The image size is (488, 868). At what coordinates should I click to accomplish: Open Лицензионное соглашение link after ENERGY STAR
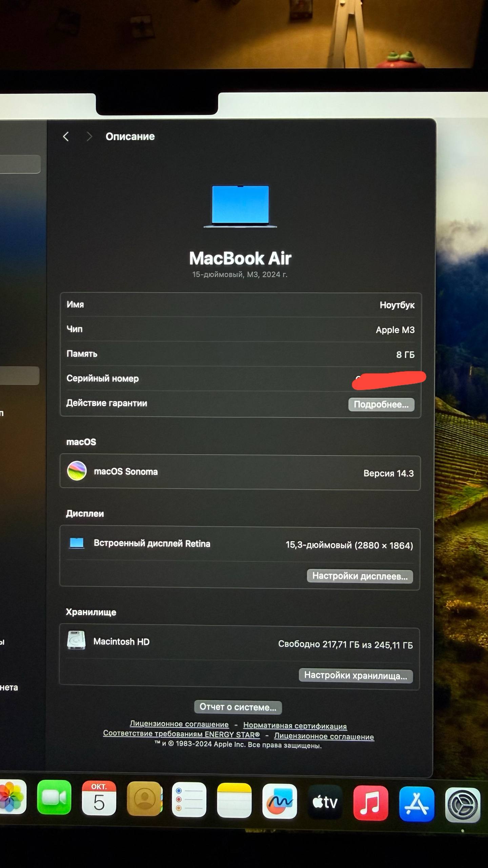coord(324,736)
